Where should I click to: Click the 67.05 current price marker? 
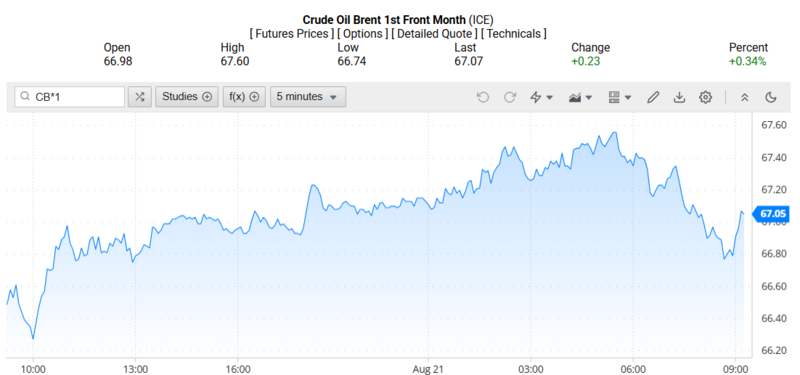(x=771, y=213)
